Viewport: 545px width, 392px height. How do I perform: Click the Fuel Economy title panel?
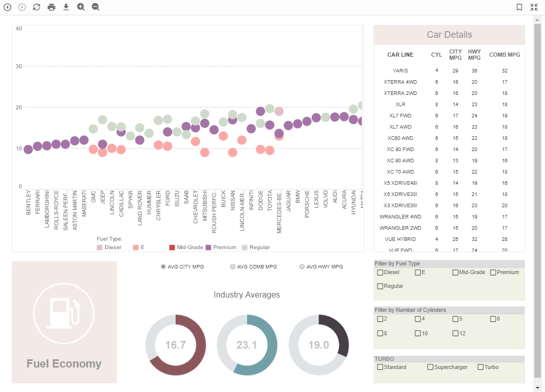pyautogui.click(x=64, y=363)
